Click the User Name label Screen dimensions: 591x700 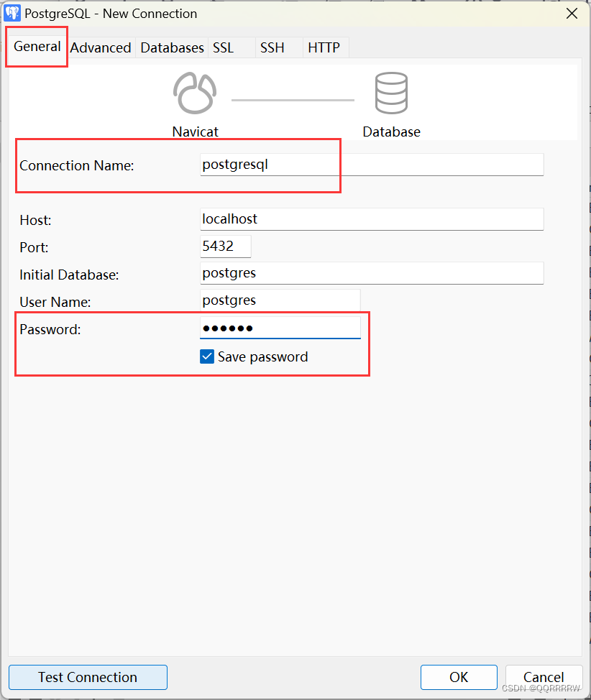coord(55,303)
